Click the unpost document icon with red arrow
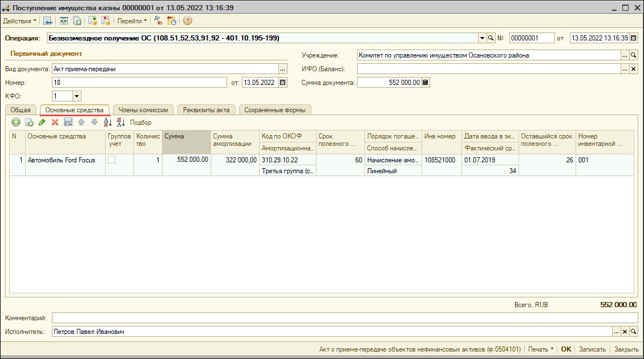644x359 pixels. 106,21
